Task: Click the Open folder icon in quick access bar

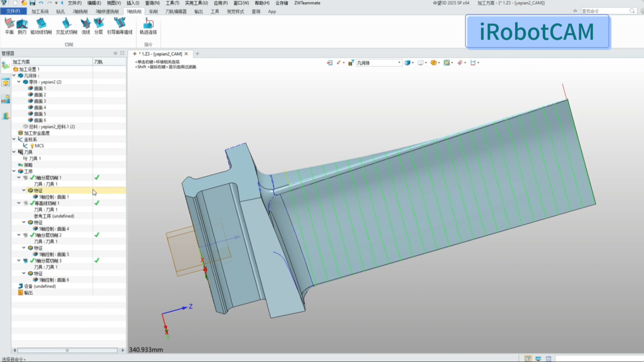Action: pyautogui.click(x=24, y=3)
